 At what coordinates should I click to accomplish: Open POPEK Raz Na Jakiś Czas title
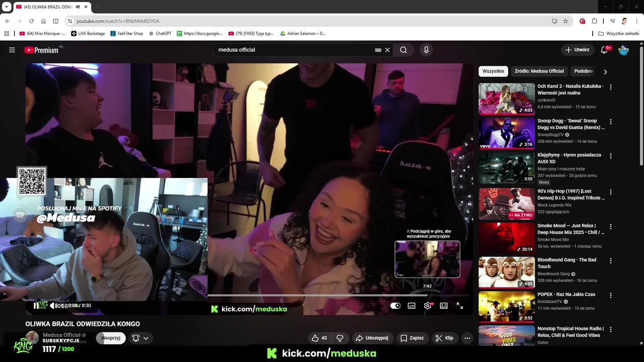click(566, 294)
